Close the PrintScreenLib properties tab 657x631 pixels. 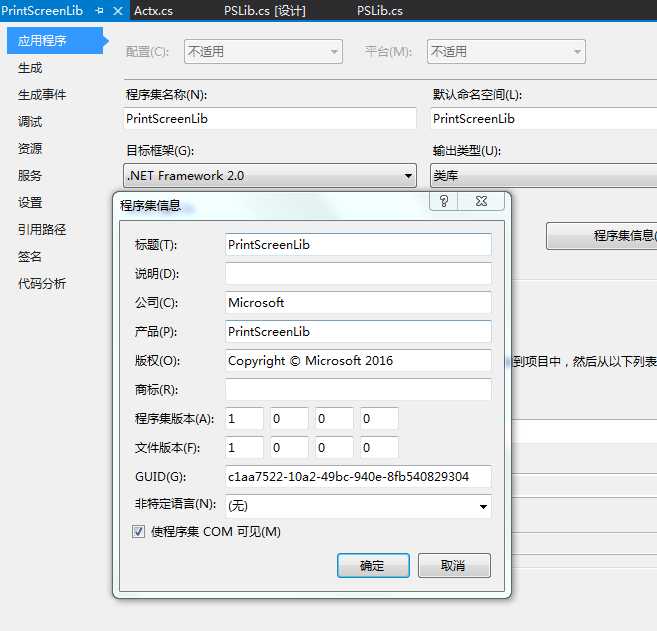[x=118, y=10]
